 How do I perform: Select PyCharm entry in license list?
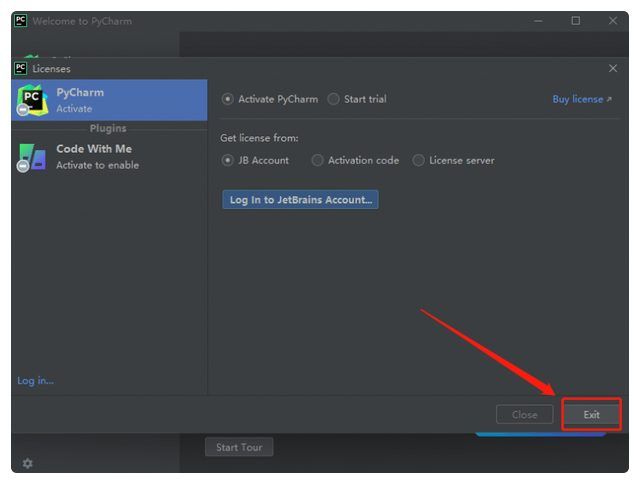109,100
